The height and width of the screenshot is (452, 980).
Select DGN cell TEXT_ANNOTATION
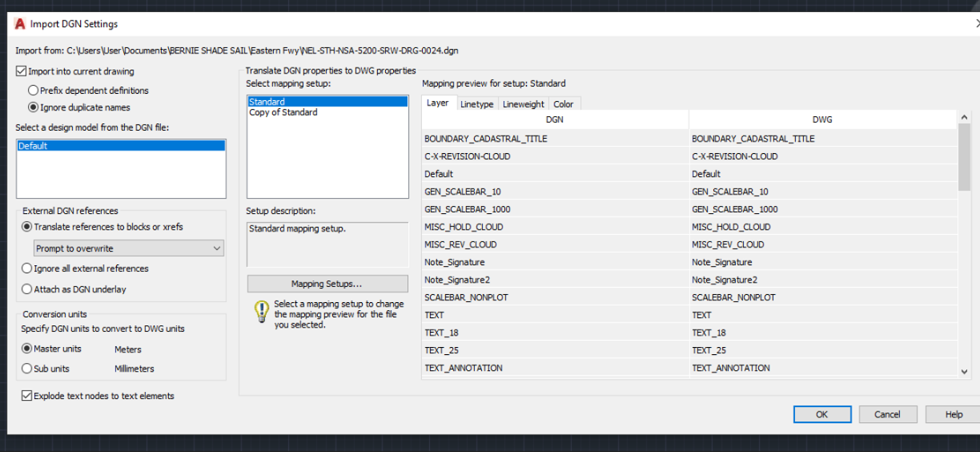pyautogui.click(x=555, y=368)
